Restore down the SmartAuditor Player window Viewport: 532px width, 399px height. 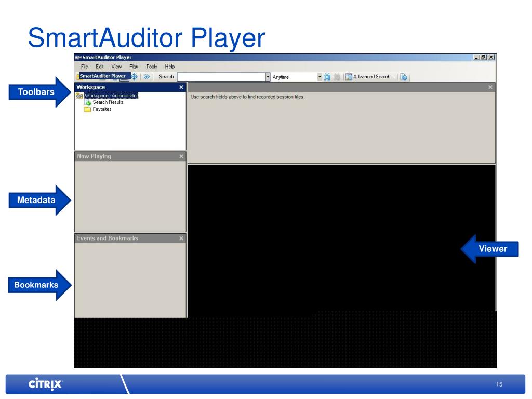483,57
